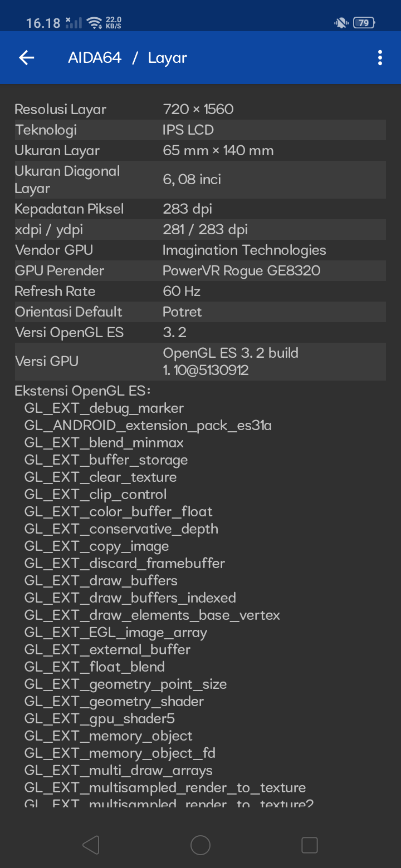Select the GL_EXT_debug_marker extension entry

coord(104,408)
